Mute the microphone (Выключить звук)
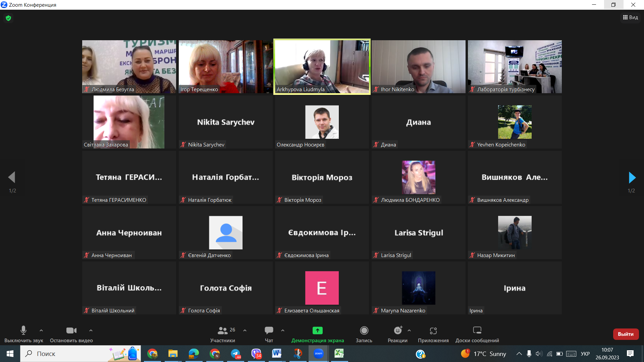This screenshot has height=362, width=644. [x=23, y=330]
